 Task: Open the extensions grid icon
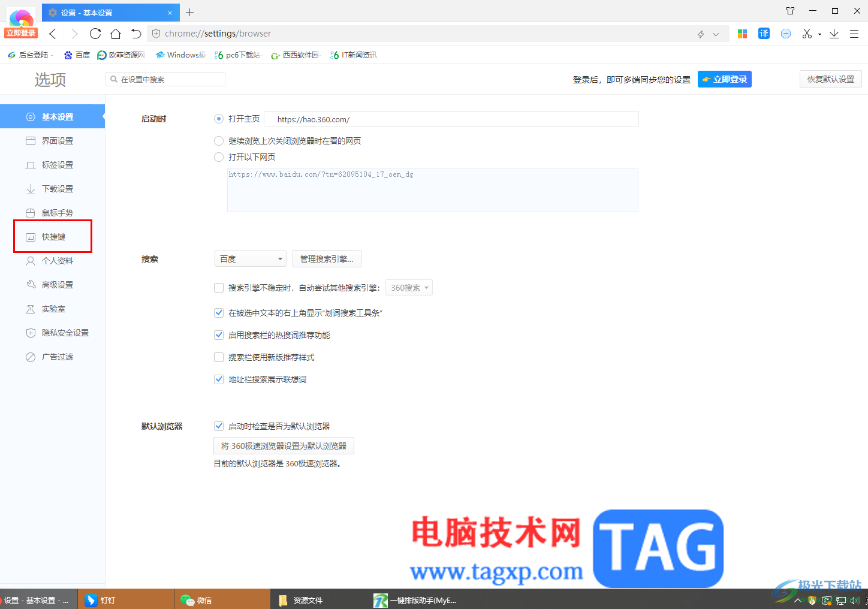tap(742, 34)
